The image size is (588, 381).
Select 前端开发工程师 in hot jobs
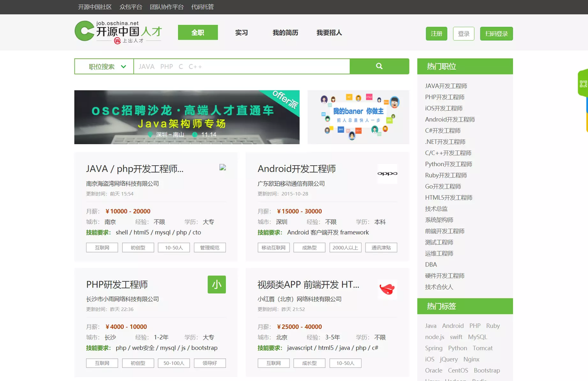(x=445, y=231)
